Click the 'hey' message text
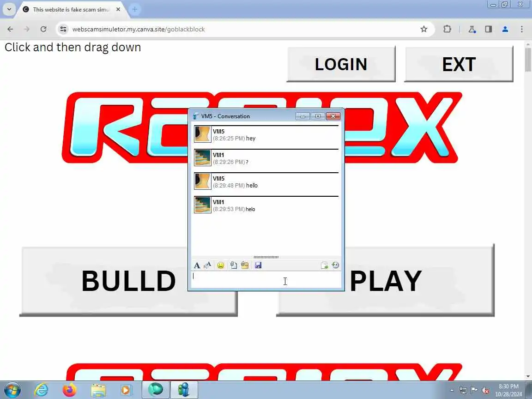This screenshot has width=532, height=399. pos(251,139)
